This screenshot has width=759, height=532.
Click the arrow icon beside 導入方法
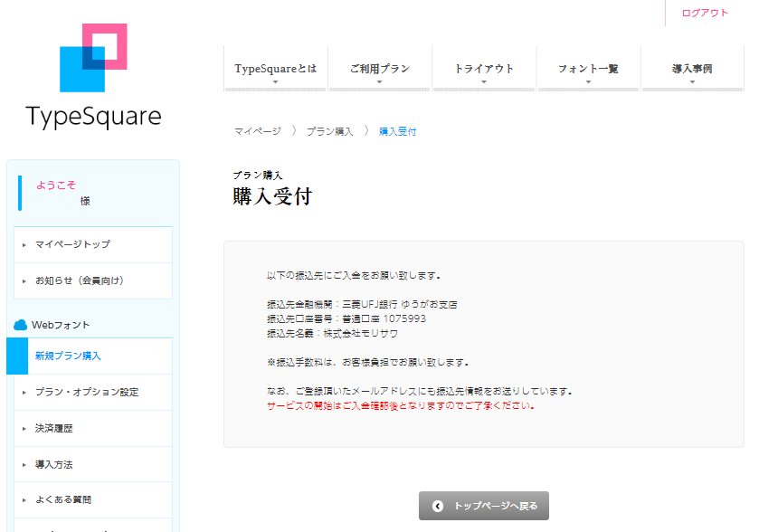click(23, 463)
